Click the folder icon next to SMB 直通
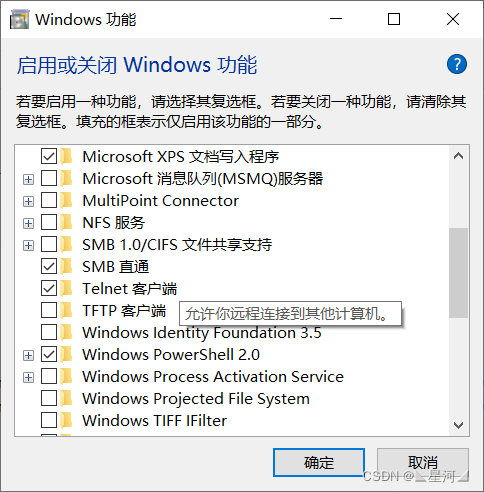Screen dimensions: 484x492 pyautogui.click(x=67, y=266)
